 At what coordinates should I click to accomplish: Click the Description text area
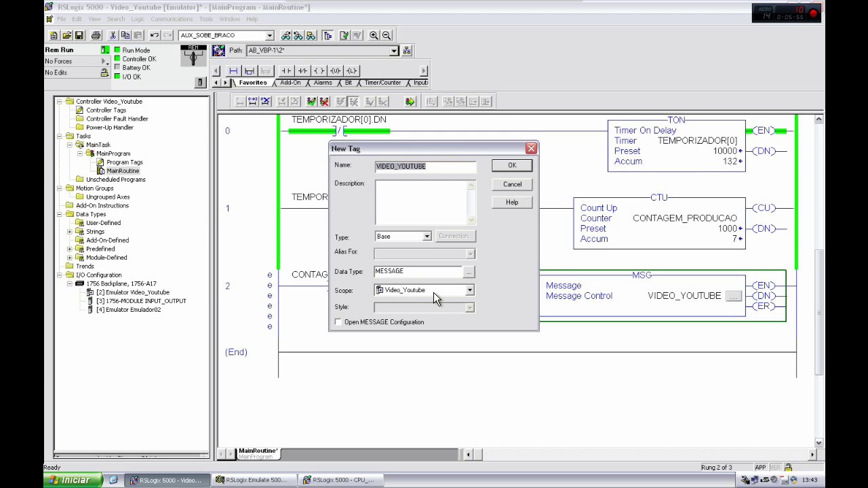425,202
